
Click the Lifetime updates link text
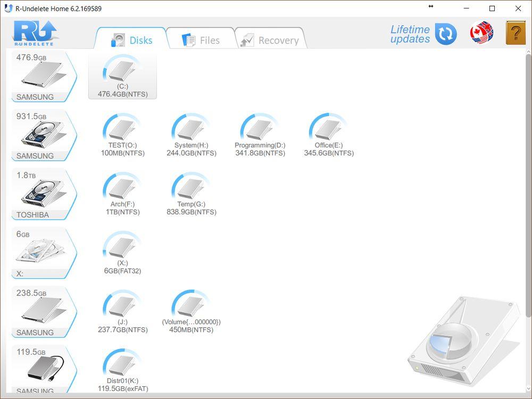410,34
